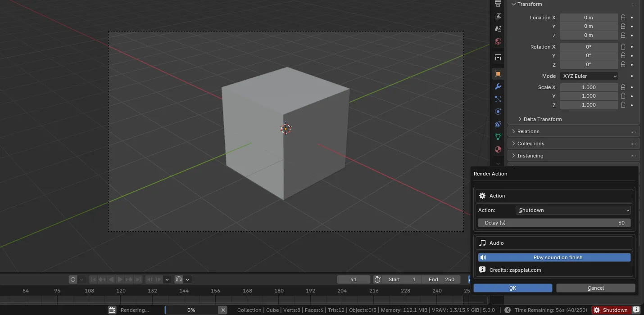Disable Play sound on finish
The width and height of the screenshot is (644, 315).
(554, 257)
